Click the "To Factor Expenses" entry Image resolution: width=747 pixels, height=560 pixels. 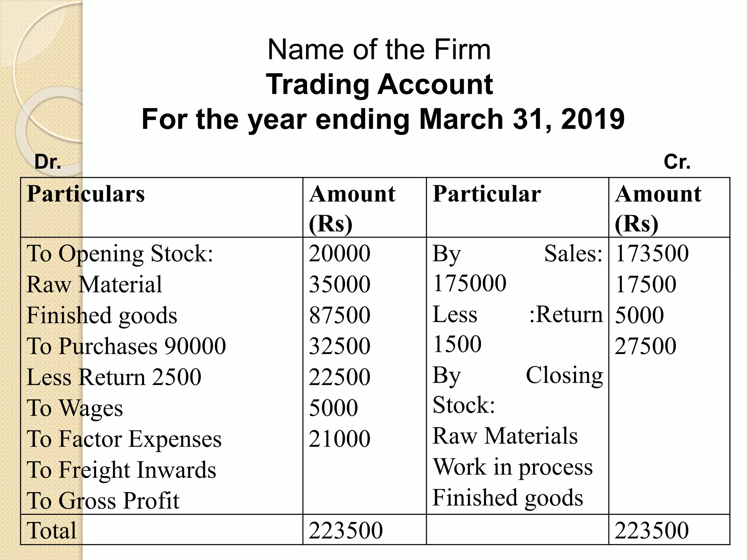[124, 439]
